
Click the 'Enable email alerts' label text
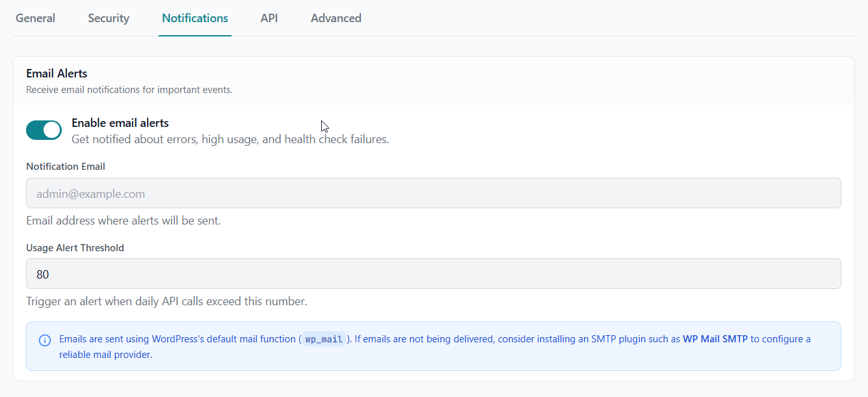coord(120,123)
